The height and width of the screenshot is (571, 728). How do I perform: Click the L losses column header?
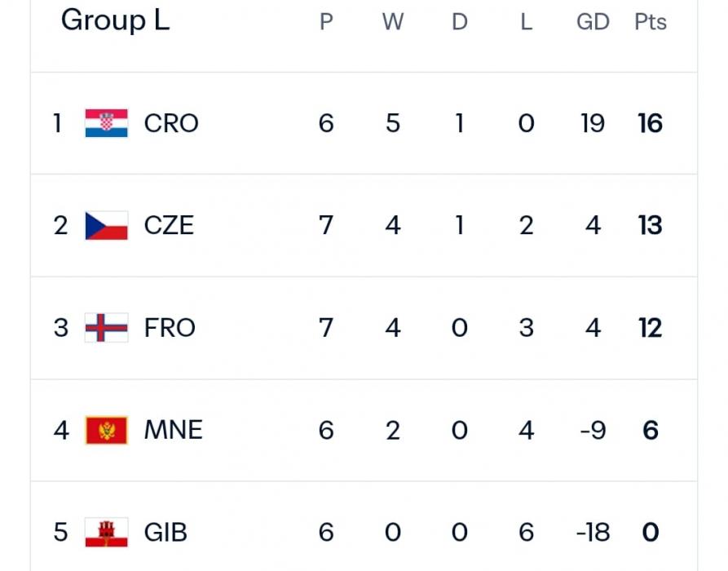pyautogui.click(x=526, y=22)
